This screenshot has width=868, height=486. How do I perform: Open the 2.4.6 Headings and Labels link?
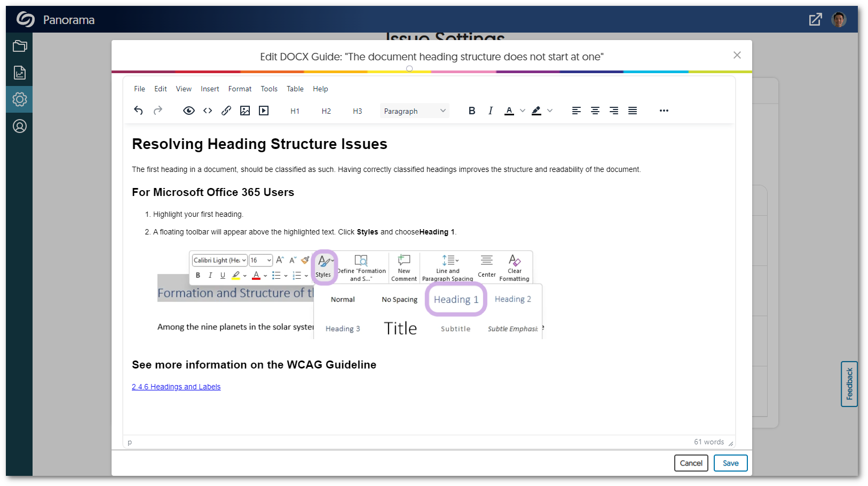coord(176,387)
